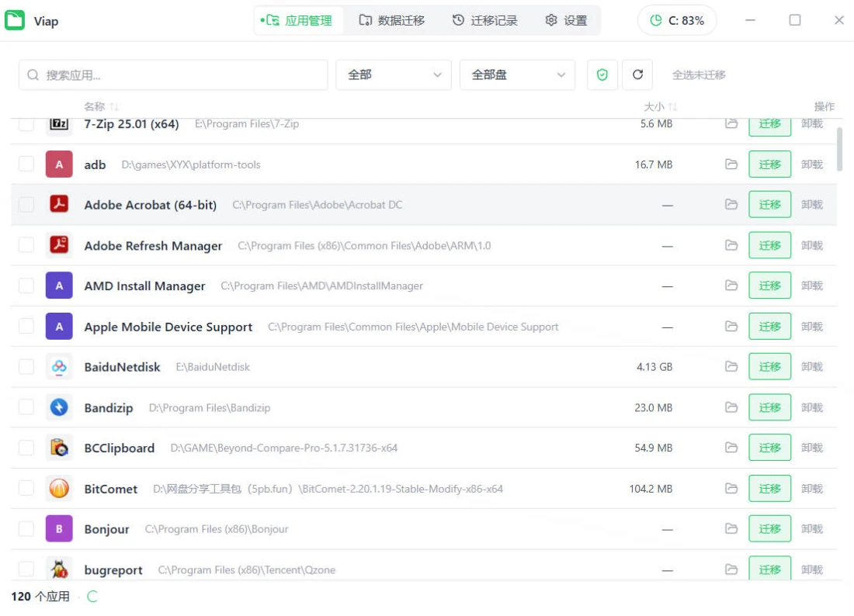Uninstall BitComet via 卸载 link
Viewport: 854px width, 616px height.
811,488
